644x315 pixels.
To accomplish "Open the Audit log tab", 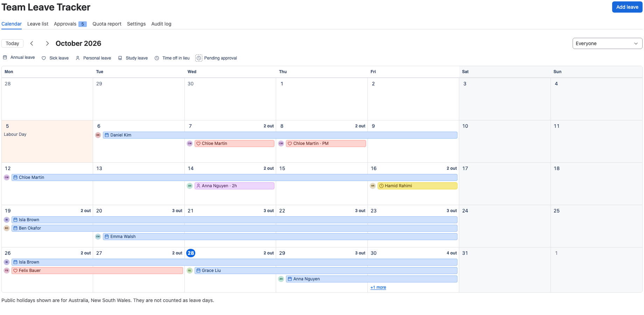I will (161, 24).
